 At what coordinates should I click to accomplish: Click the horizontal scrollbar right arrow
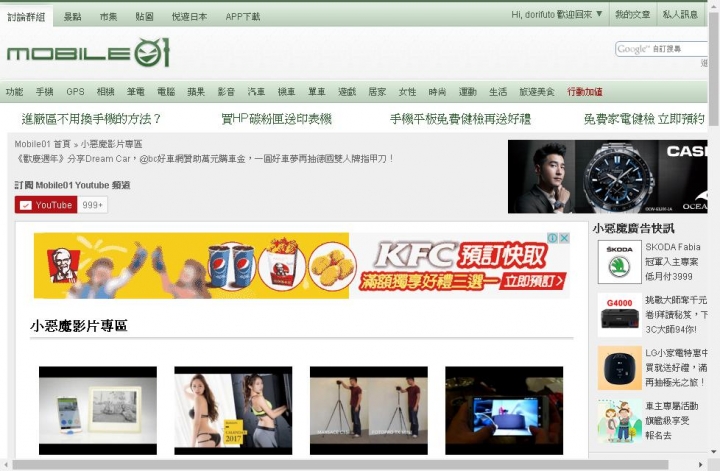[x=701, y=465]
